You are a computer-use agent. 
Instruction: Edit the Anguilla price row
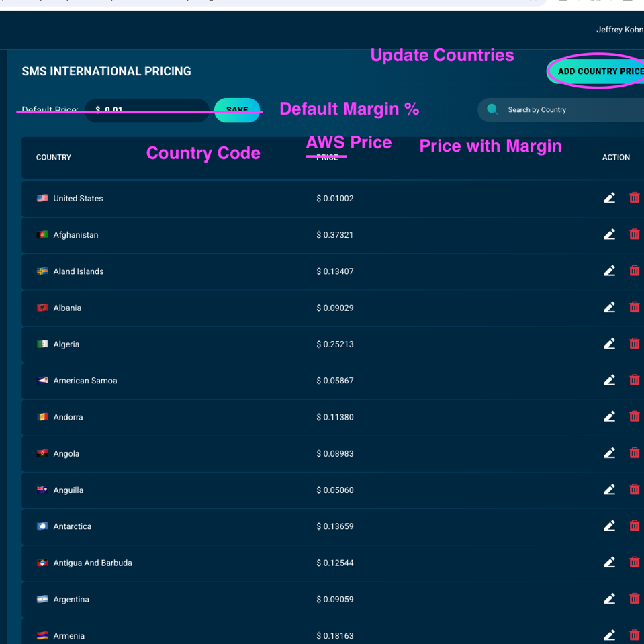coord(609,490)
